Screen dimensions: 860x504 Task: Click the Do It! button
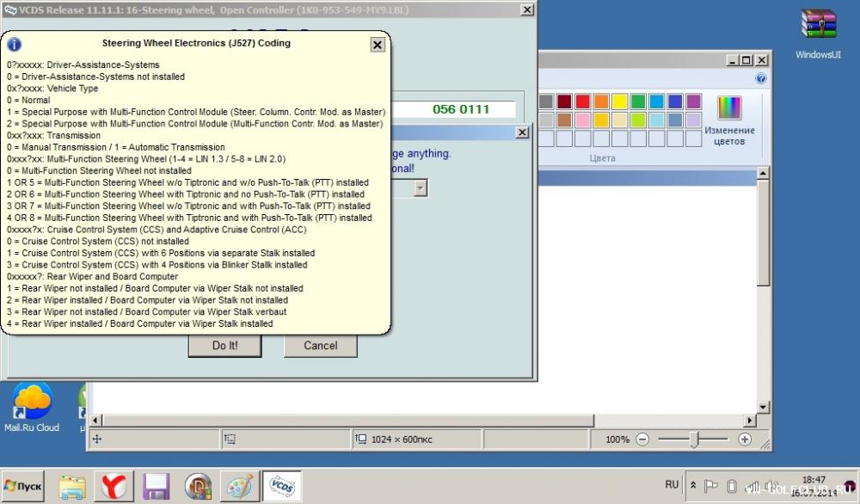click(x=224, y=346)
